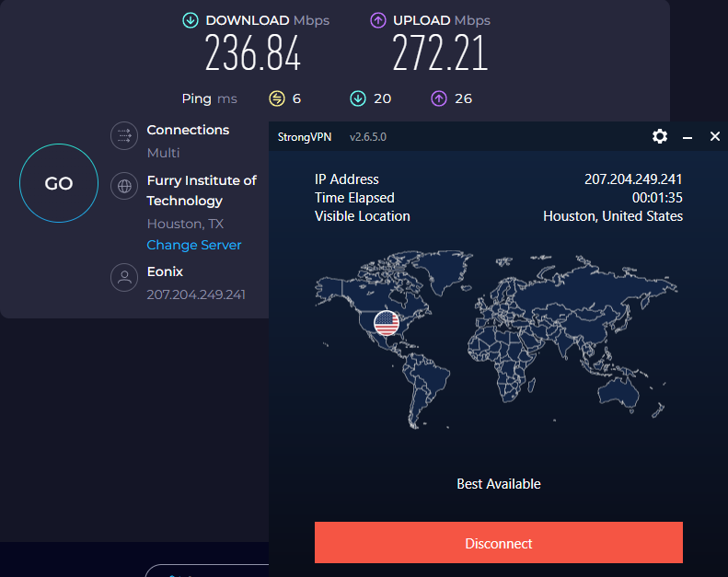Click the DOWNLOAD Mbps heading
Image resolution: width=728 pixels, height=577 pixels.
tap(268, 20)
